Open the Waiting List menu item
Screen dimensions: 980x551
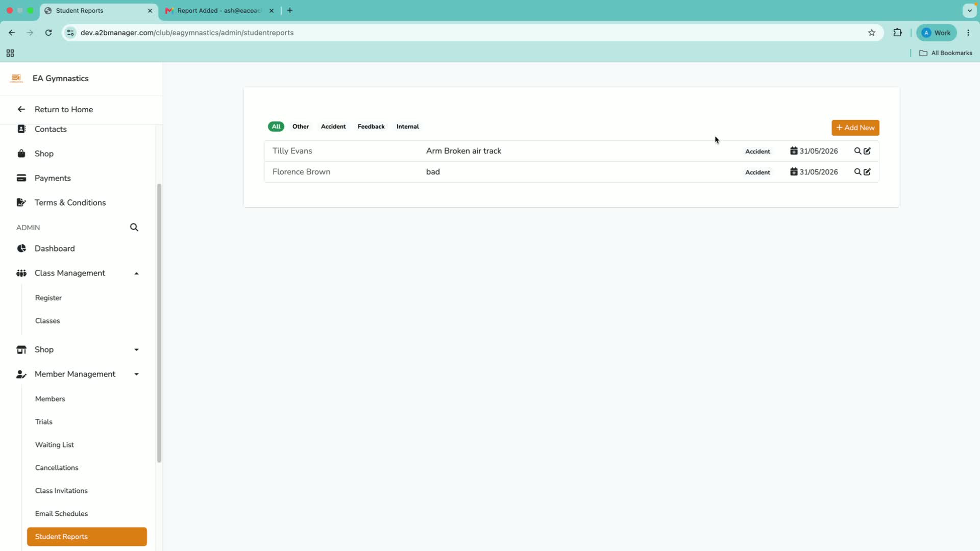click(55, 445)
